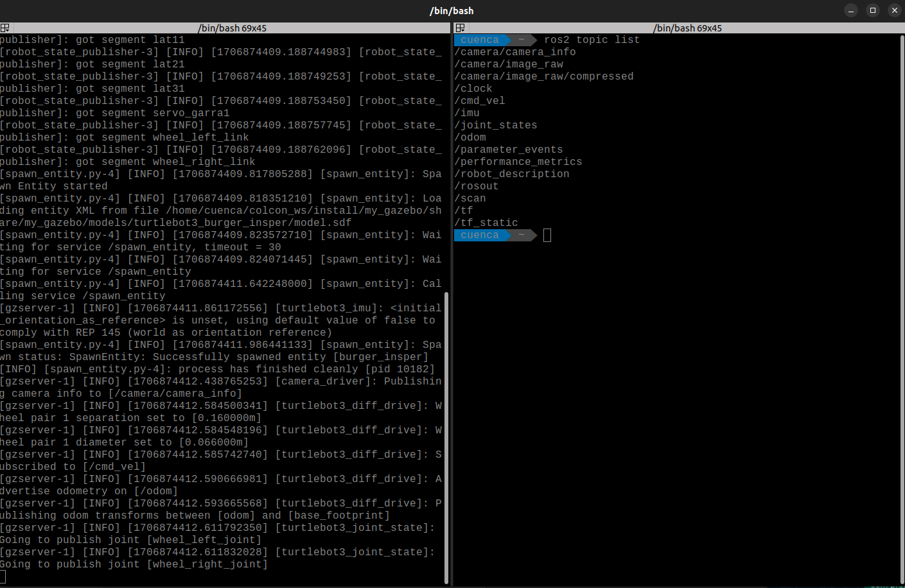The height and width of the screenshot is (588, 905).
Task: Click the /camera/image_raw topic line
Action: pos(509,64)
